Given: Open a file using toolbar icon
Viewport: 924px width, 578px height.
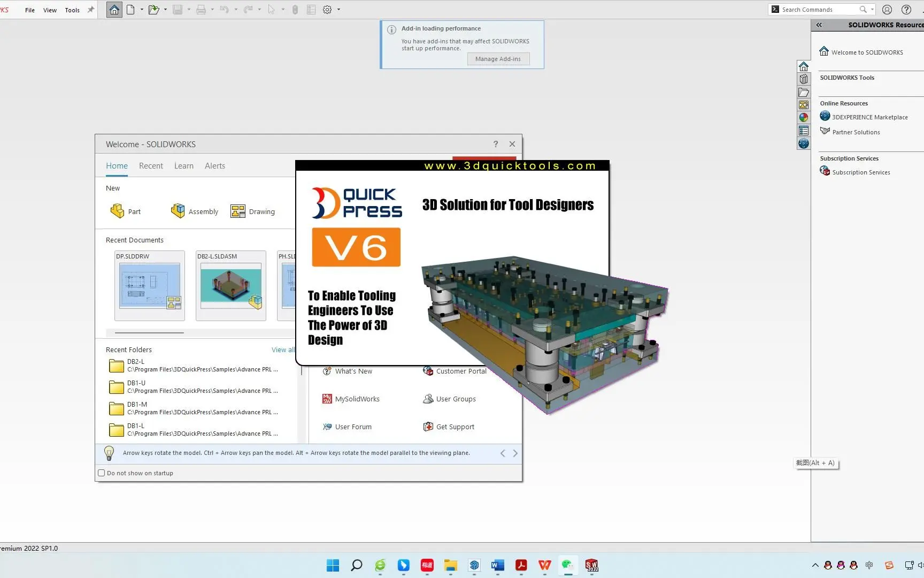Looking at the screenshot, I should pos(153,10).
